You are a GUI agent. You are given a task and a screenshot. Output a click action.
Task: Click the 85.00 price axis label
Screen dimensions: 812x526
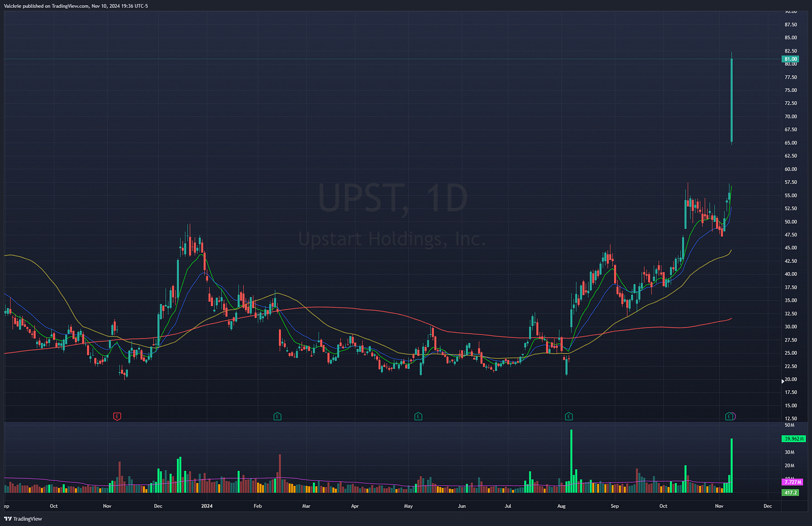[x=791, y=38]
